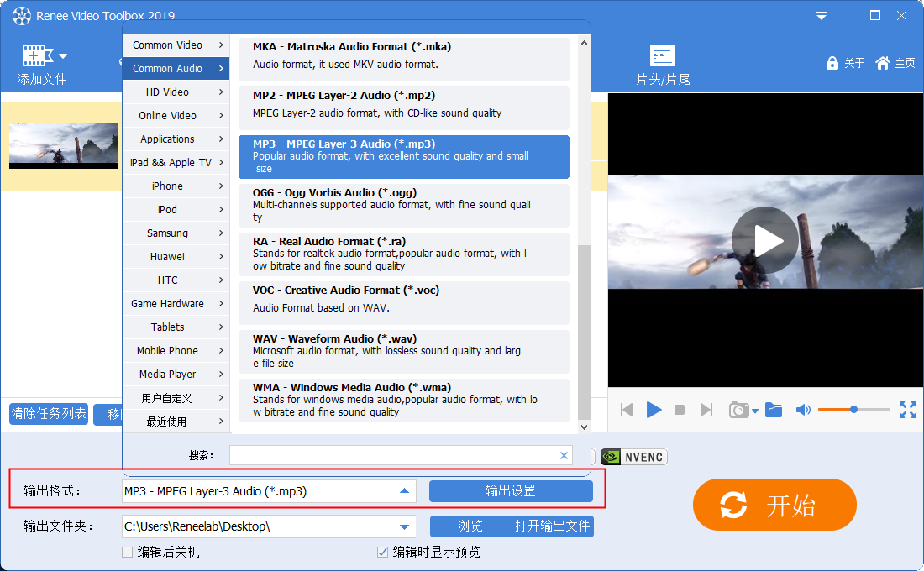Choose WAV Waveform Audio format

(404, 352)
